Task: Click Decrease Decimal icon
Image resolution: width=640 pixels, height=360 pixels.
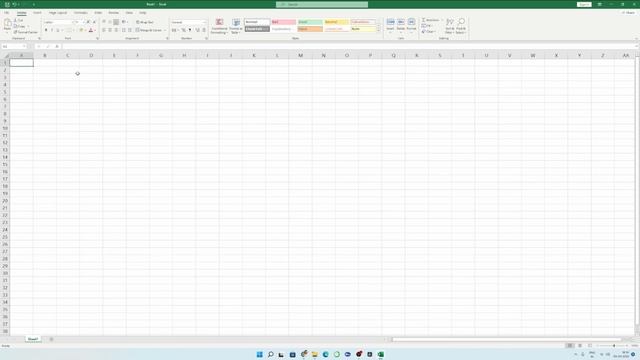Action: 204,30
